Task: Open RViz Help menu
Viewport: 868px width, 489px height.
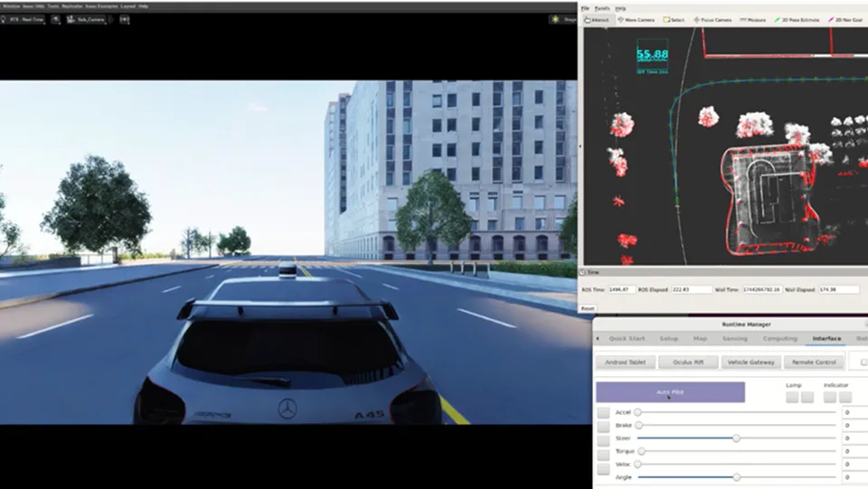Action: 620,8
